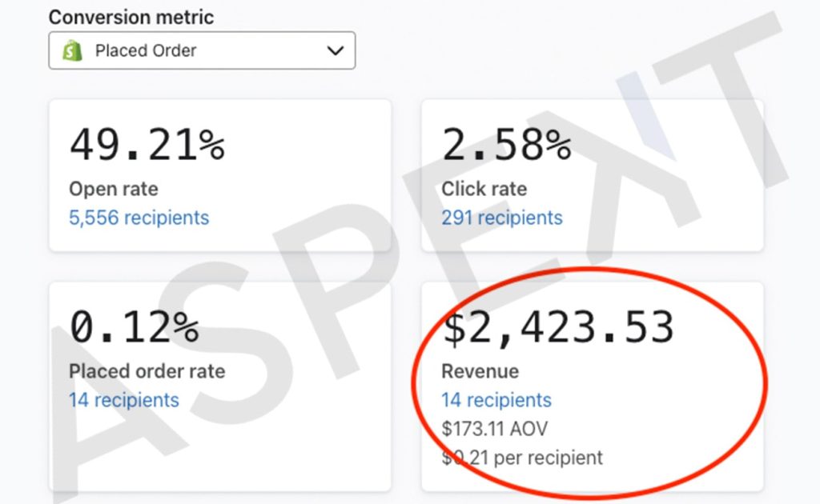Image resolution: width=820 pixels, height=504 pixels.
Task: Select the Revenue label
Action: click(480, 371)
